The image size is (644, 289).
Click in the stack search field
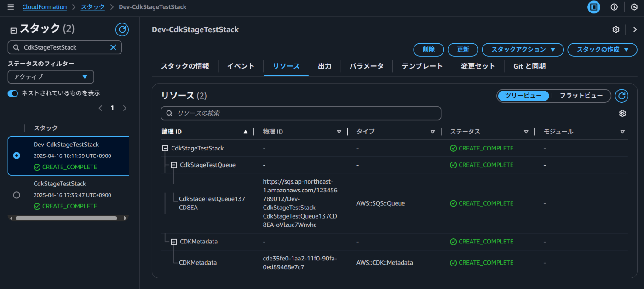65,47
